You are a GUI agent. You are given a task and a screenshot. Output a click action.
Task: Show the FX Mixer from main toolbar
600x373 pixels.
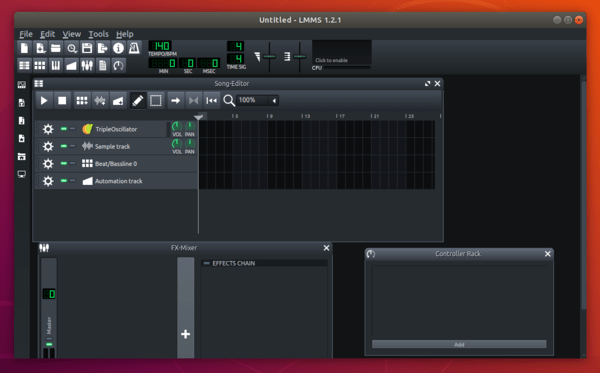coord(87,65)
